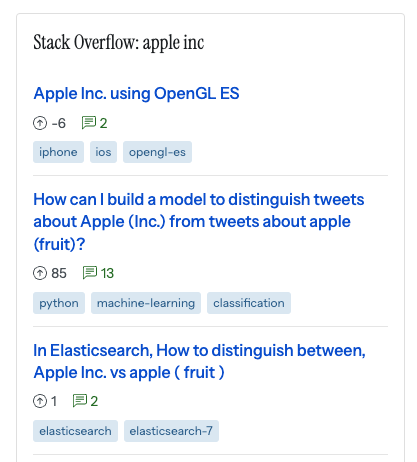417x462 pixels.
Task: Select the elasticsearch tag
Action: pos(75,431)
